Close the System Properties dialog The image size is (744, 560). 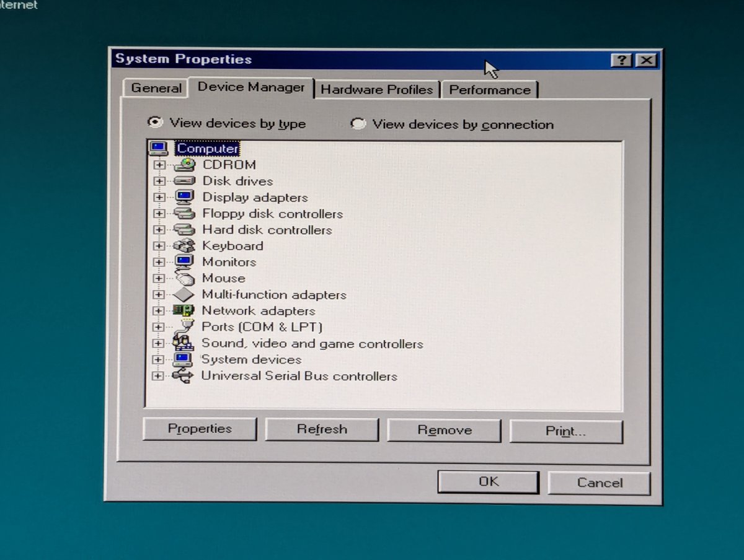click(646, 60)
